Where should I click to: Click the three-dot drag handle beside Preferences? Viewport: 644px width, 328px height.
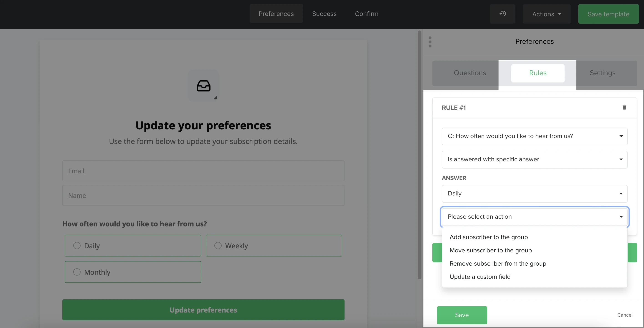click(x=430, y=42)
